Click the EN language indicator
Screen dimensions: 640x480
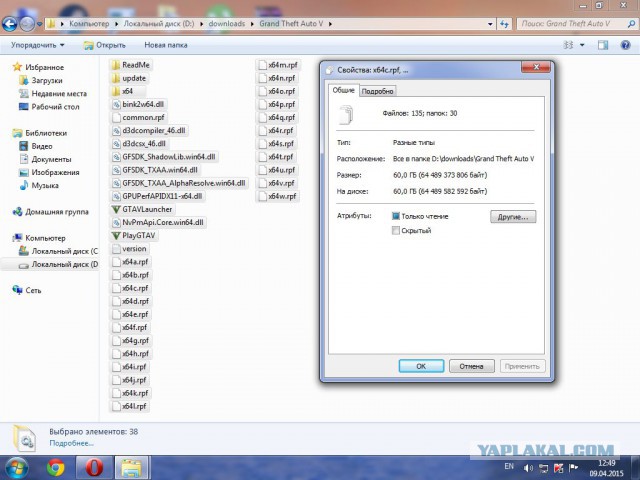[509, 466]
